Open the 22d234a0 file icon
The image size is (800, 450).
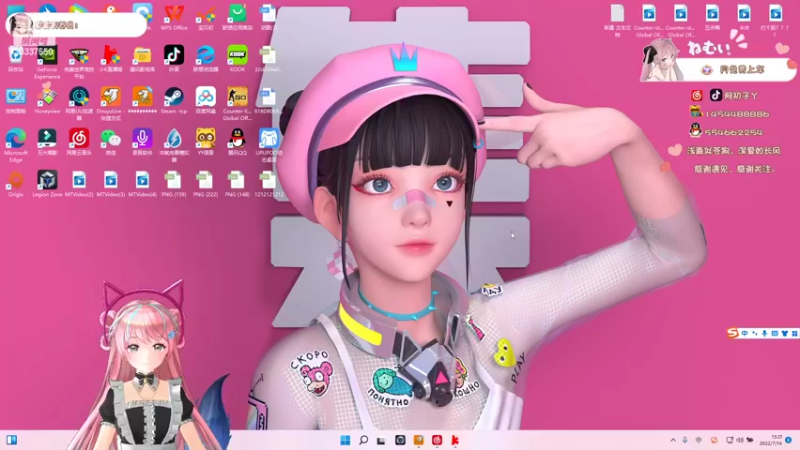268,58
